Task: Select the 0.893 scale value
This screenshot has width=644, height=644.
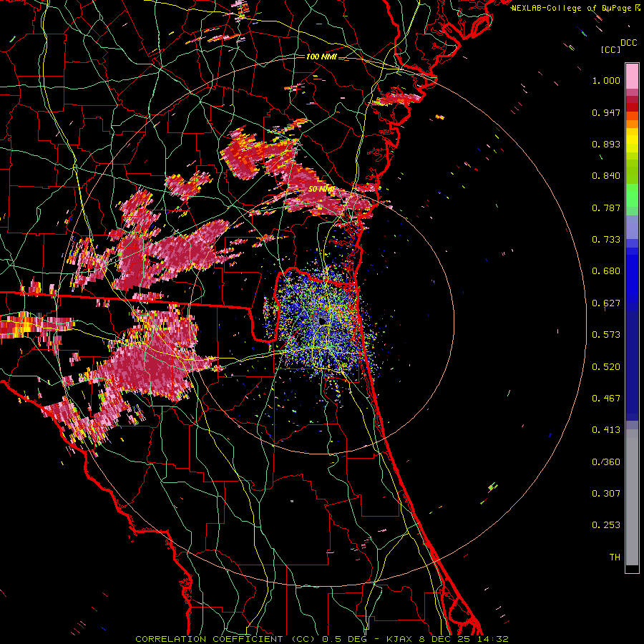Action: coord(606,144)
